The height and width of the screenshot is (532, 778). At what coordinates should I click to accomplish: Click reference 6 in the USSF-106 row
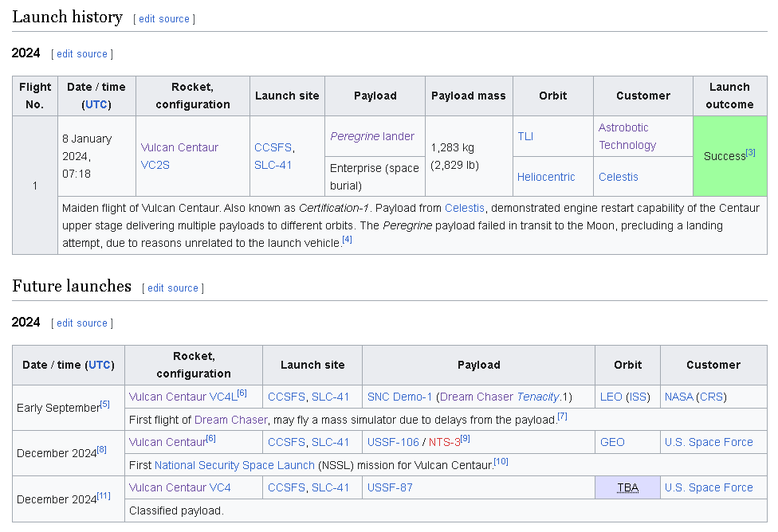click(x=210, y=439)
